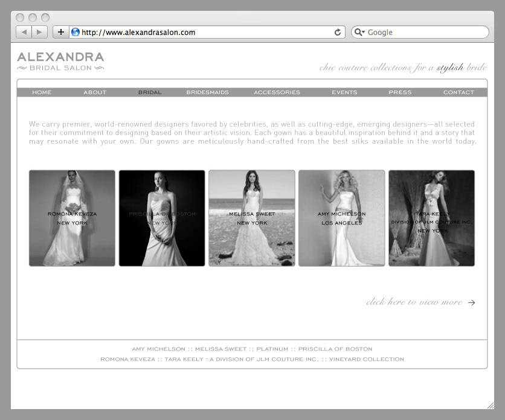Follow the PRISCILLA OF BOSTON footer link
The height and width of the screenshot is (420, 505).
tap(335, 349)
